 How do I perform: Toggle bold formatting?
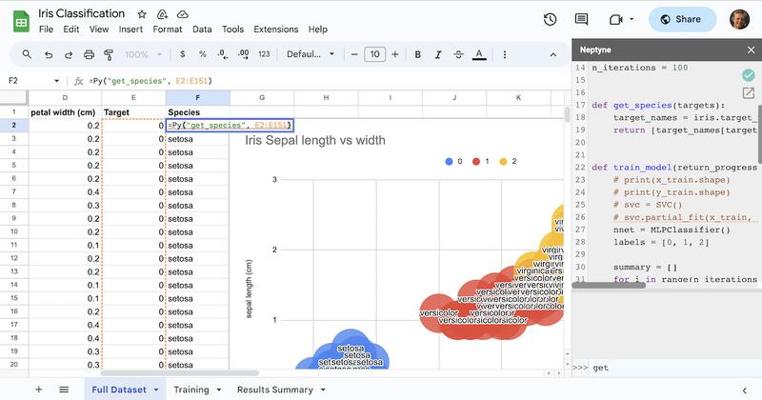point(417,54)
